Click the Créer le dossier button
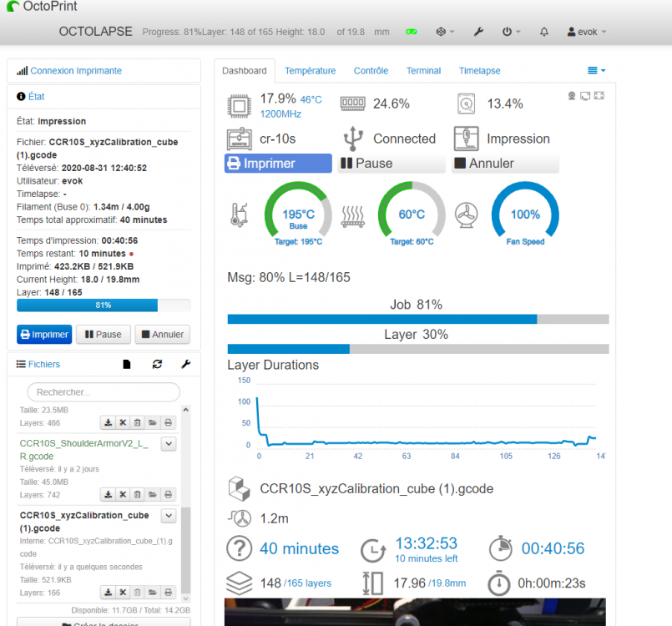The height and width of the screenshot is (626, 672). pos(104,622)
